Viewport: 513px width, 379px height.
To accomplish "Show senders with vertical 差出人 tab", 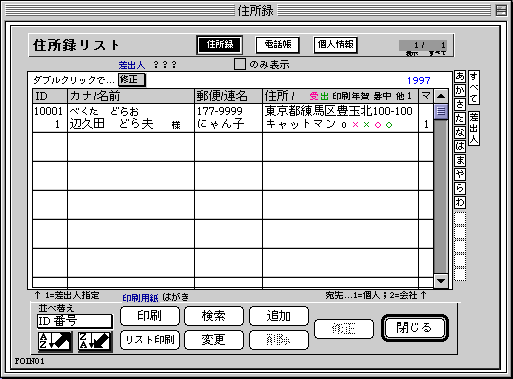I will pyautogui.click(x=474, y=128).
